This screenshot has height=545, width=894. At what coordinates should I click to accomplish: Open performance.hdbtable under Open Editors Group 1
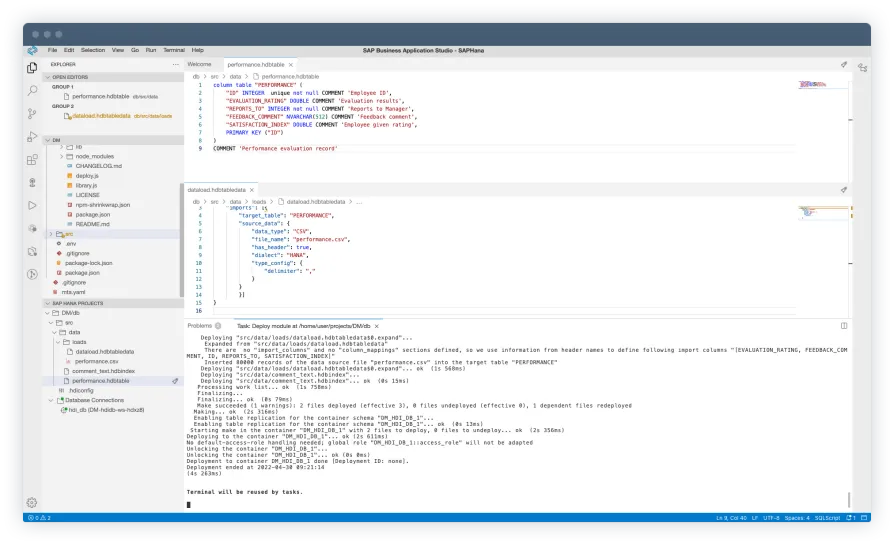[101, 96]
